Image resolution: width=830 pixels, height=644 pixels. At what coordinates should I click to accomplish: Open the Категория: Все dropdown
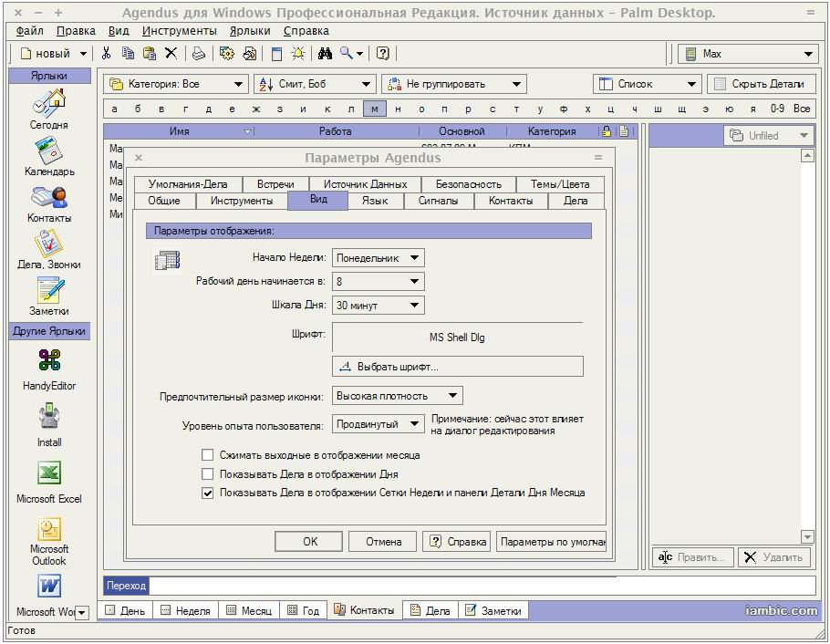[176, 84]
